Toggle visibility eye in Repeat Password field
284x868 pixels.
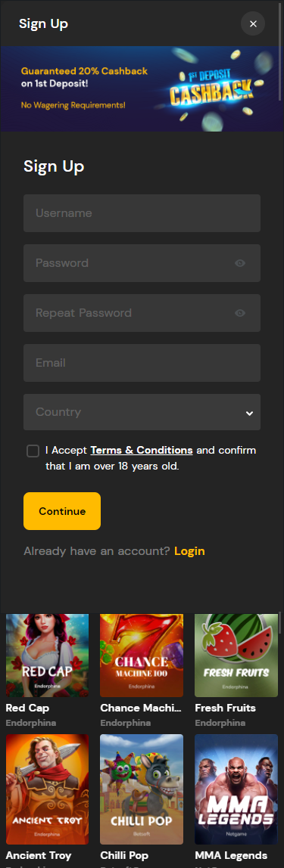coord(239,313)
